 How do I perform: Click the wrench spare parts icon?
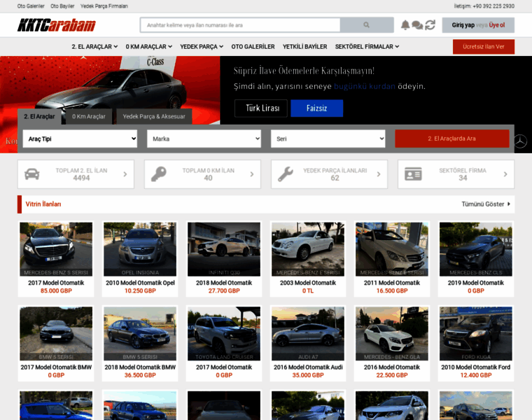click(x=286, y=174)
